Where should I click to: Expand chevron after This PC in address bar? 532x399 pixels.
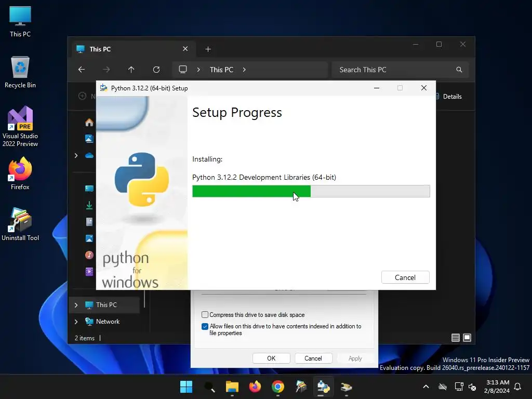pyautogui.click(x=244, y=70)
